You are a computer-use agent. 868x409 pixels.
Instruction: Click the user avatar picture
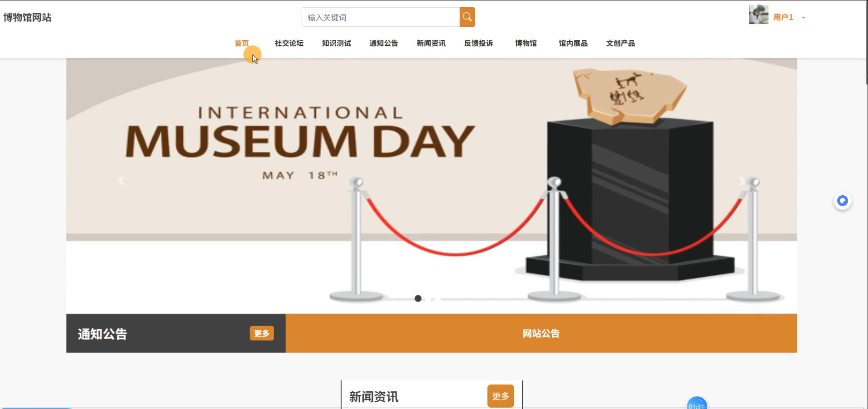(x=758, y=14)
